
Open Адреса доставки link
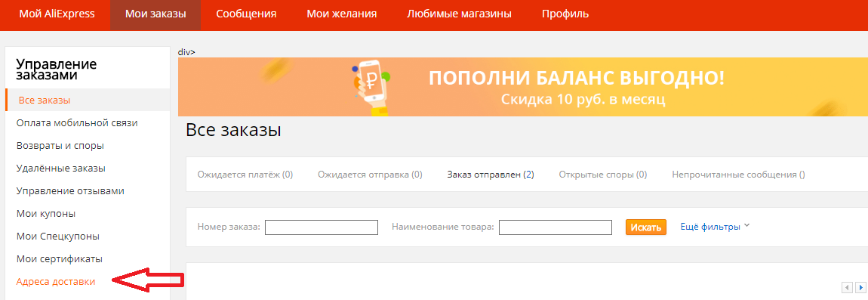coord(56,282)
